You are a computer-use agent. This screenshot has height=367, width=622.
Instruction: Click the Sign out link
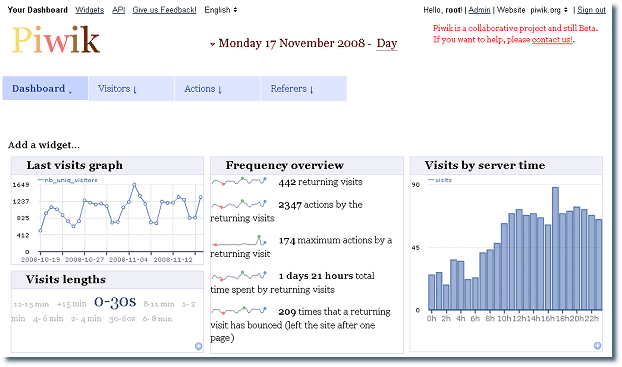tap(591, 10)
